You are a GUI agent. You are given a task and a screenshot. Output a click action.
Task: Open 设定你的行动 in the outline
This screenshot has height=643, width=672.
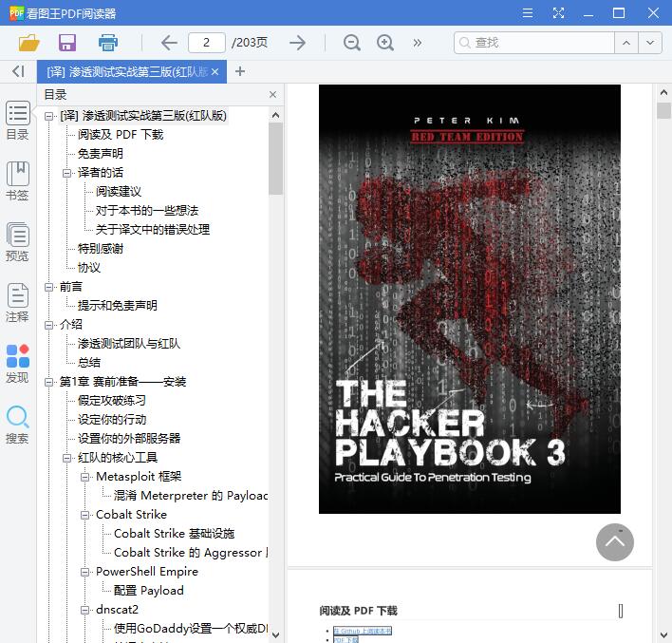point(111,420)
